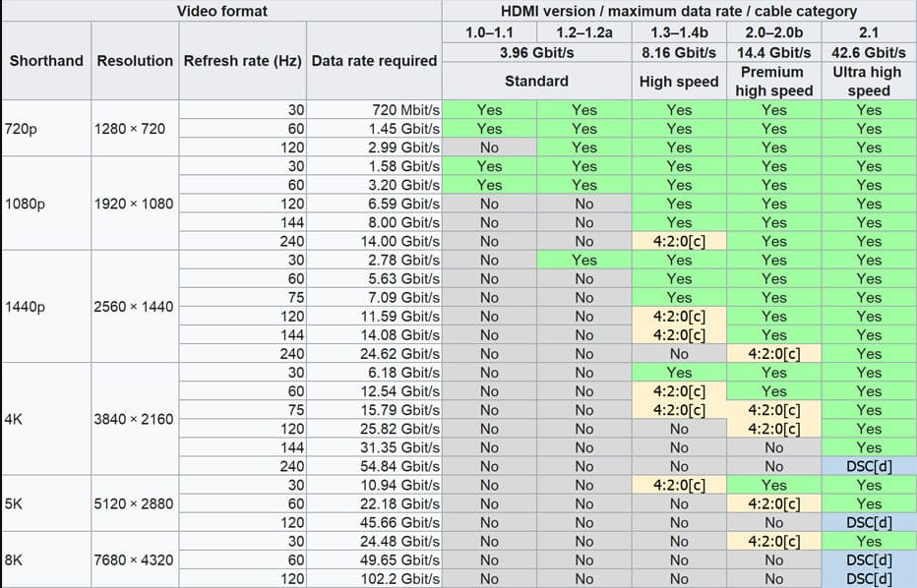The height and width of the screenshot is (588, 917).
Task: Click the 8K shorthand cell
Action: click(46, 559)
